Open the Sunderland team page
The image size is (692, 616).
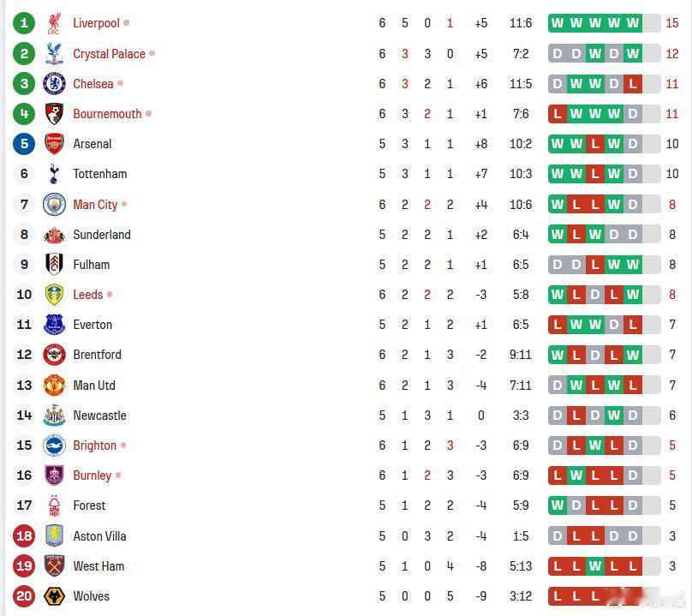[102, 235]
